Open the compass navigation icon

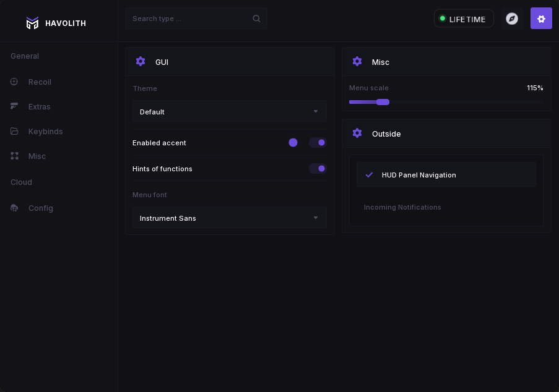tap(512, 19)
